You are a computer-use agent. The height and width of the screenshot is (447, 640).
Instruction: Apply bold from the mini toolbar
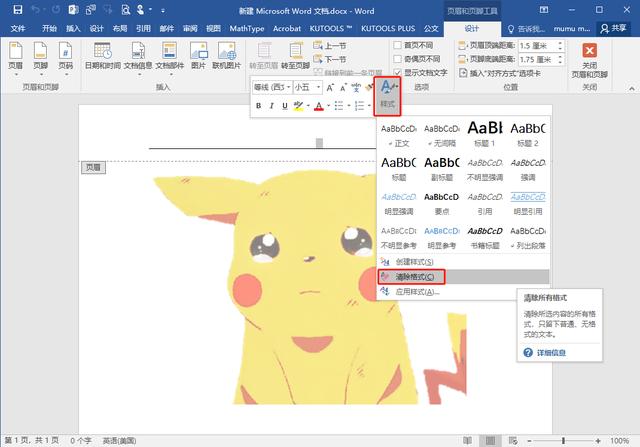point(258,106)
